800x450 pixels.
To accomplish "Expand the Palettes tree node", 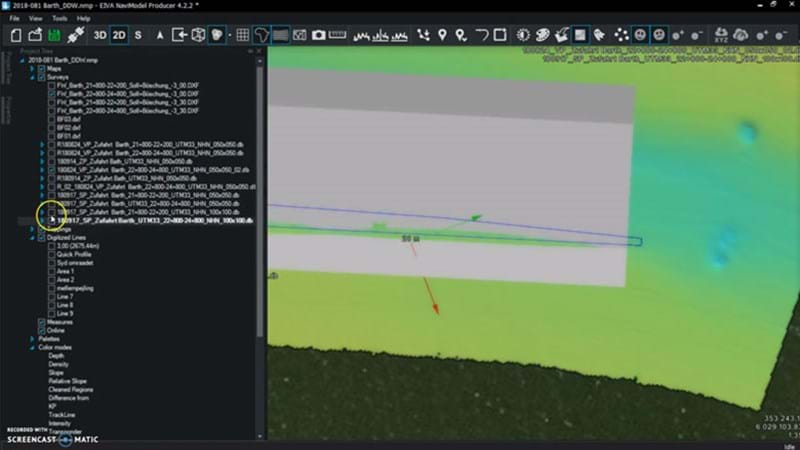I will click(x=32, y=339).
